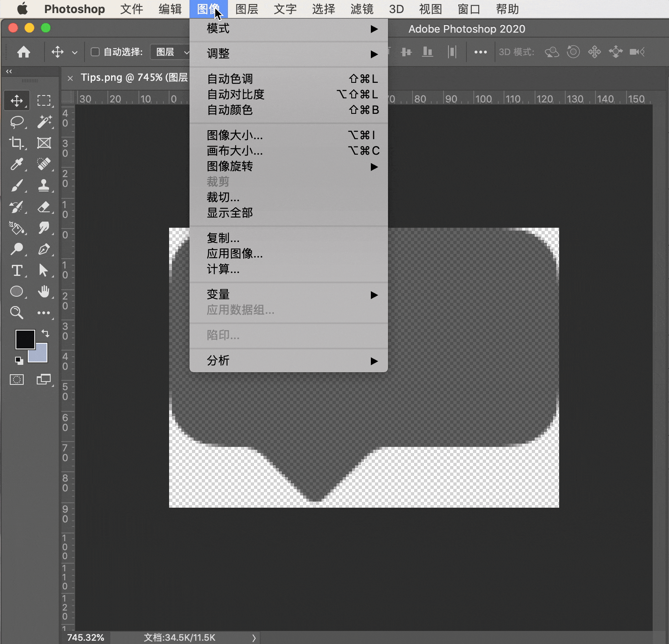
Task: Toggle Quick Mask mode
Action: pyautogui.click(x=17, y=380)
